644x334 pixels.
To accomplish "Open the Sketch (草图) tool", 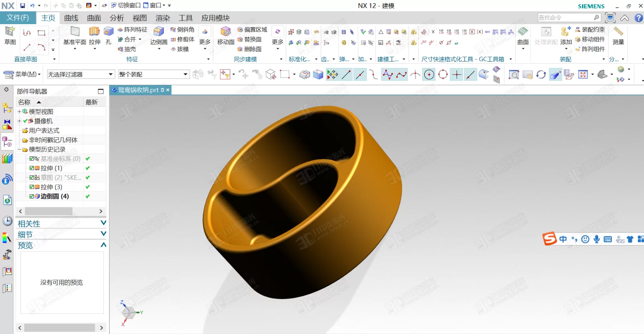I will point(10,35).
